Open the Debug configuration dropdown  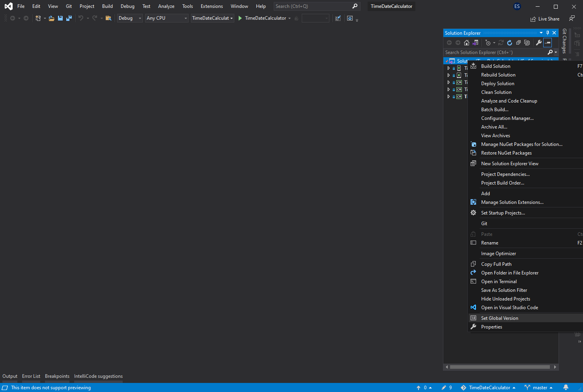[x=130, y=18]
